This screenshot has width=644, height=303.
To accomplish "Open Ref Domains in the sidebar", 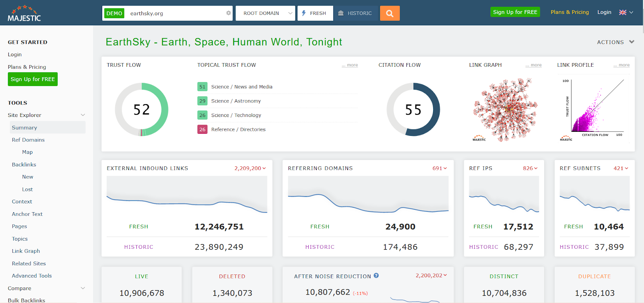I will (28, 140).
